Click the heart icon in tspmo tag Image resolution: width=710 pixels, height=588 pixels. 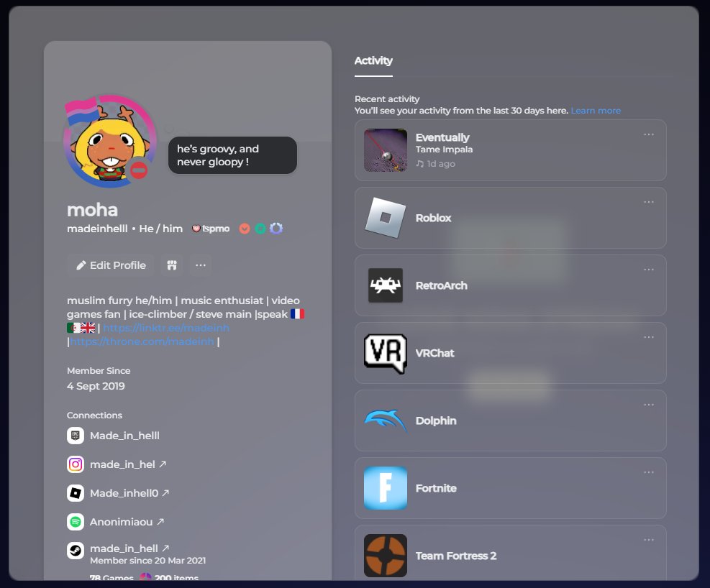click(196, 229)
